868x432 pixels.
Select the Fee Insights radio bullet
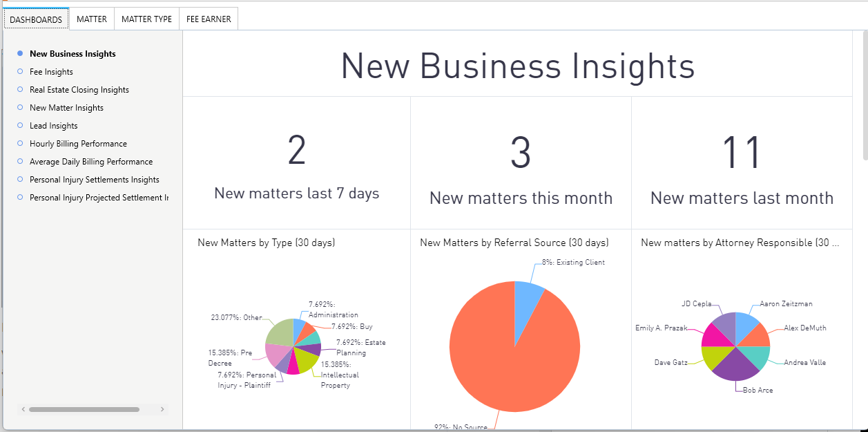pos(20,71)
